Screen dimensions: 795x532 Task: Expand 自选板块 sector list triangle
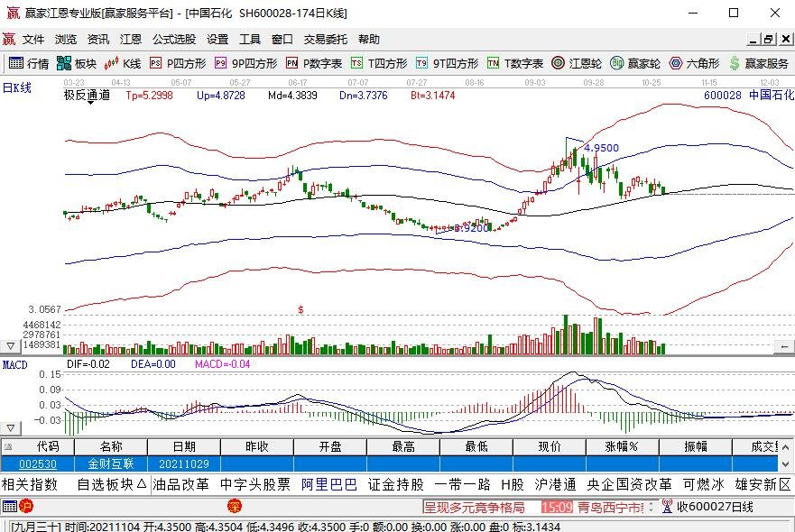(x=142, y=484)
